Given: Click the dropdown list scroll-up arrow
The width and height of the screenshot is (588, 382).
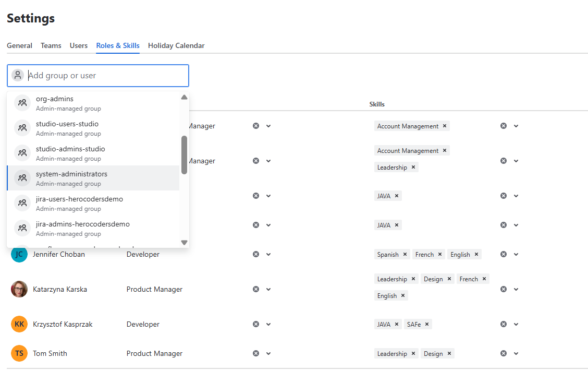Looking at the screenshot, I should click(184, 97).
